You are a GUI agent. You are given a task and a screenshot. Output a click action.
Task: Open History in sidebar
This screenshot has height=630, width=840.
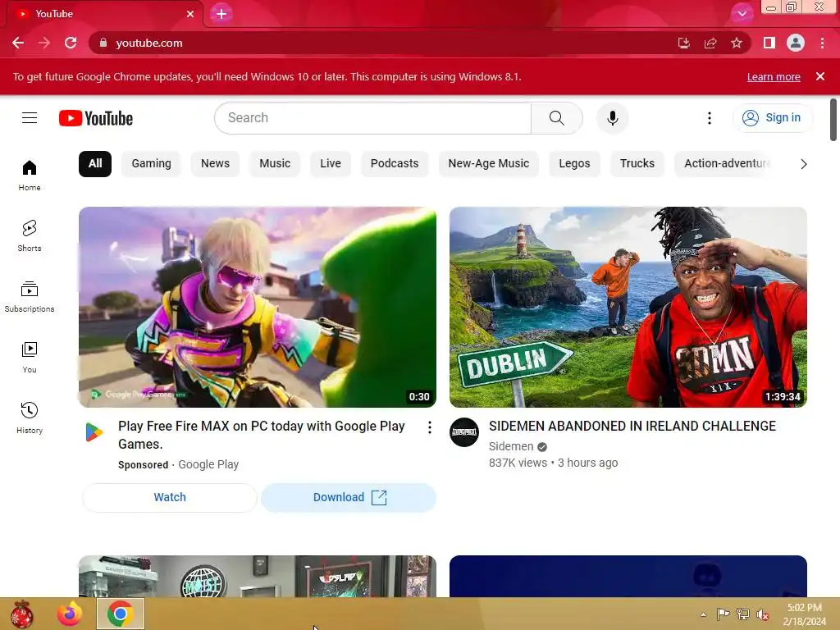pos(30,418)
